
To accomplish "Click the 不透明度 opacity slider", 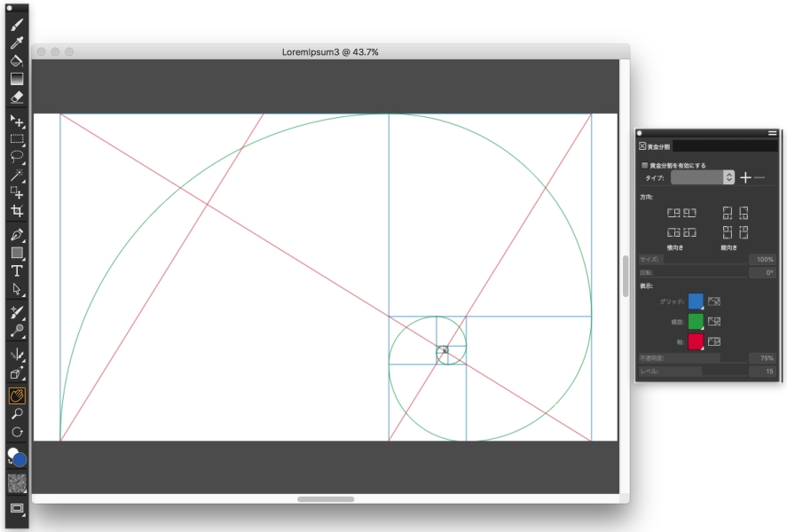I will click(x=692, y=357).
